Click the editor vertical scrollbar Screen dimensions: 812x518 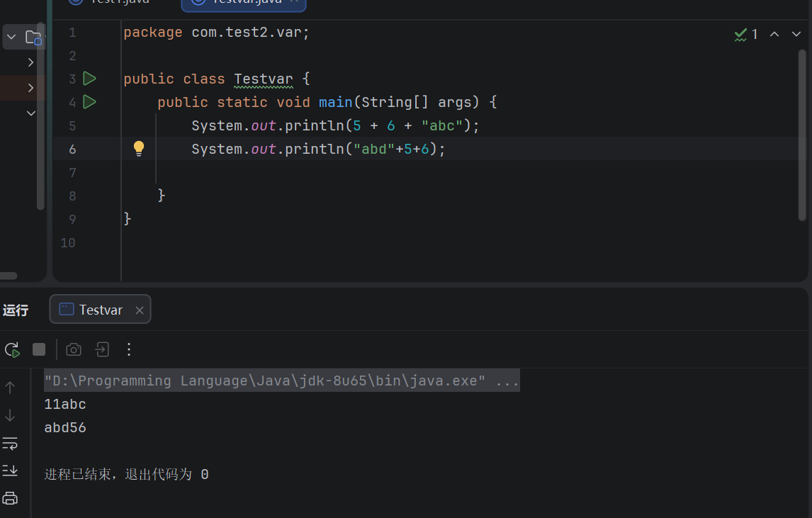point(802,135)
